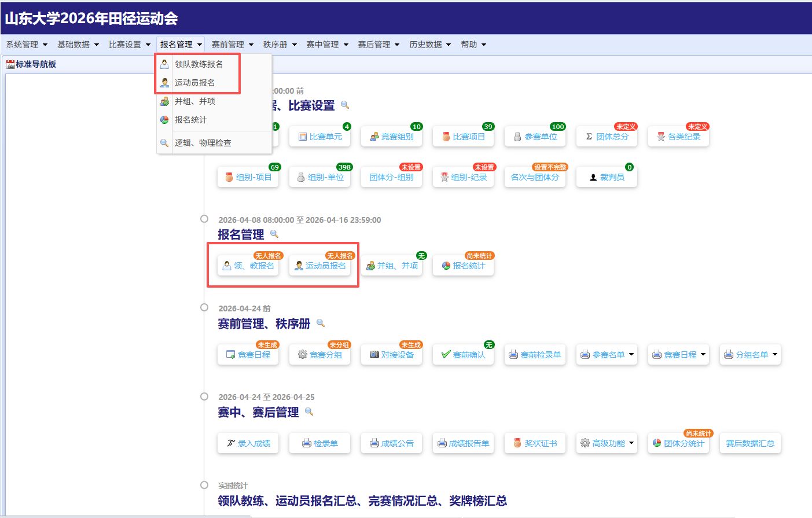The width and height of the screenshot is (812, 518).
Task: Open the 对接设备 camera tile
Action: point(391,355)
